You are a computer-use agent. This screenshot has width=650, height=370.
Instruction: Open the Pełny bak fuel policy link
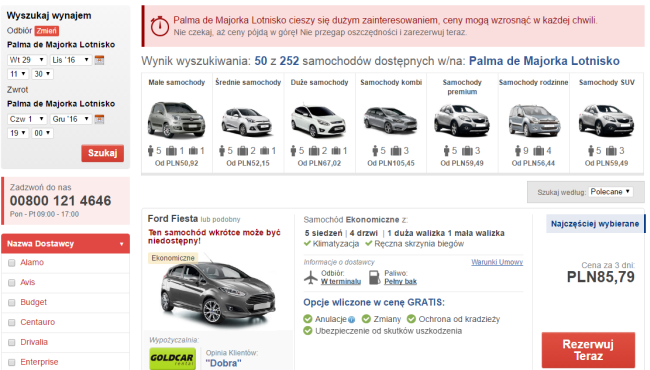[x=400, y=282]
